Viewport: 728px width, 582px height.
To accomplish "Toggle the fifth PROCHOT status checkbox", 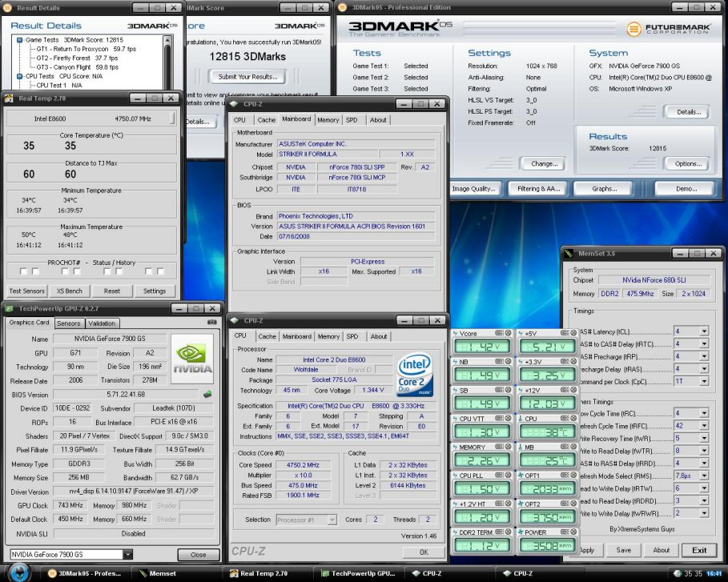I will (107, 271).
